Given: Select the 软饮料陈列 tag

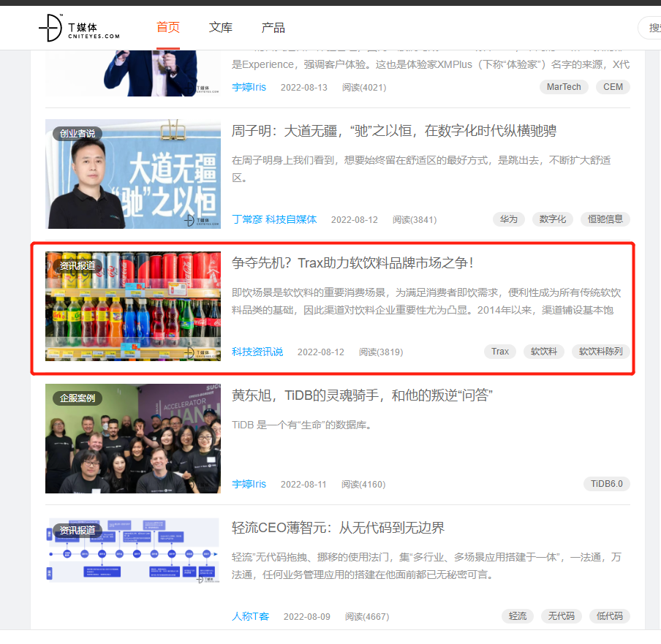Looking at the screenshot, I should 601,352.
